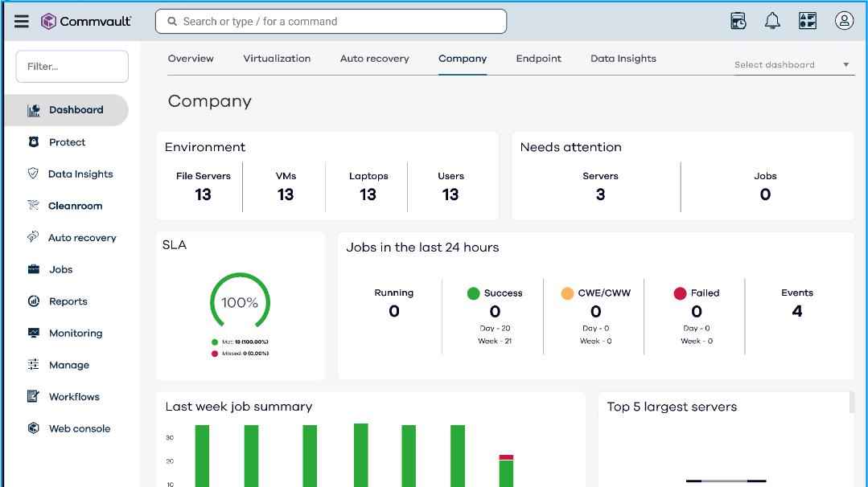Open the Endpoint dashboard tab

[x=538, y=59]
